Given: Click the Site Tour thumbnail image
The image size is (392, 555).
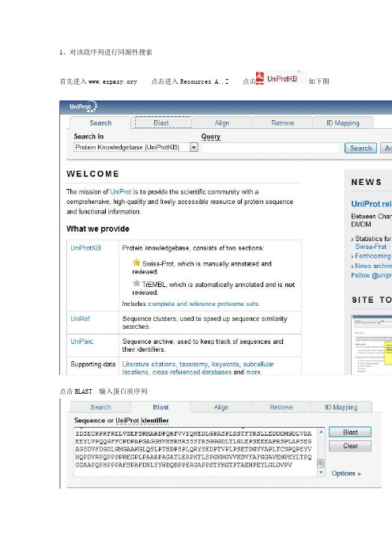Looking at the screenshot, I should click(371, 344).
